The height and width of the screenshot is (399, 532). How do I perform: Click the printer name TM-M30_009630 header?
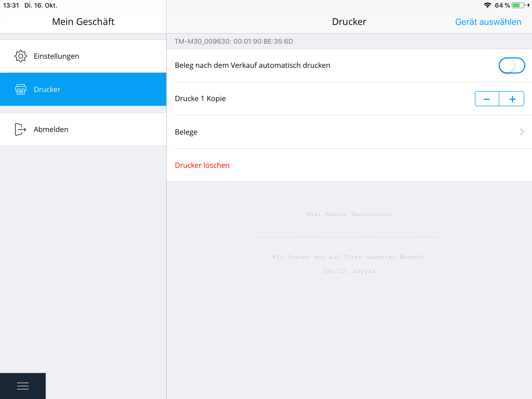pyautogui.click(x=234, y=41)
